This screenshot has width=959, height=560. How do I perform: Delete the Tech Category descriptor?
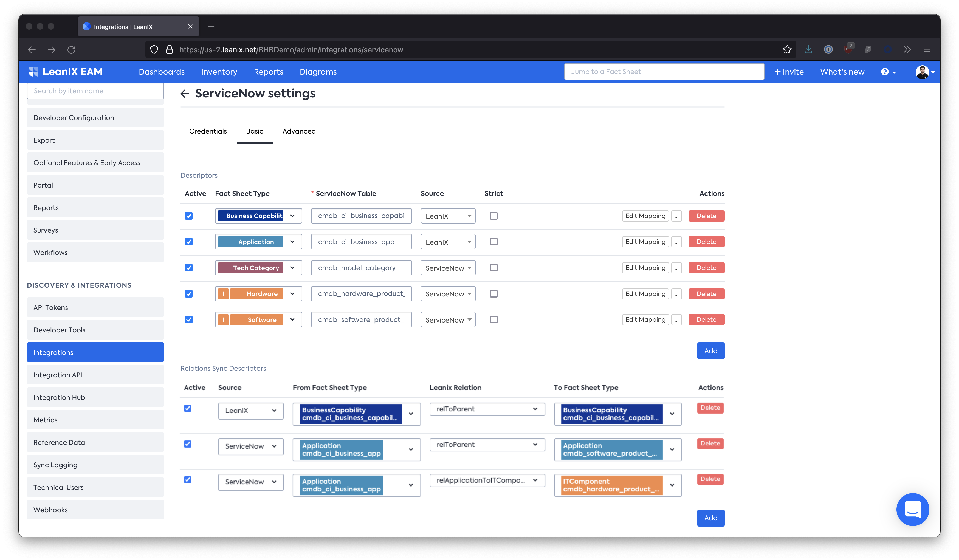[706, 268]
